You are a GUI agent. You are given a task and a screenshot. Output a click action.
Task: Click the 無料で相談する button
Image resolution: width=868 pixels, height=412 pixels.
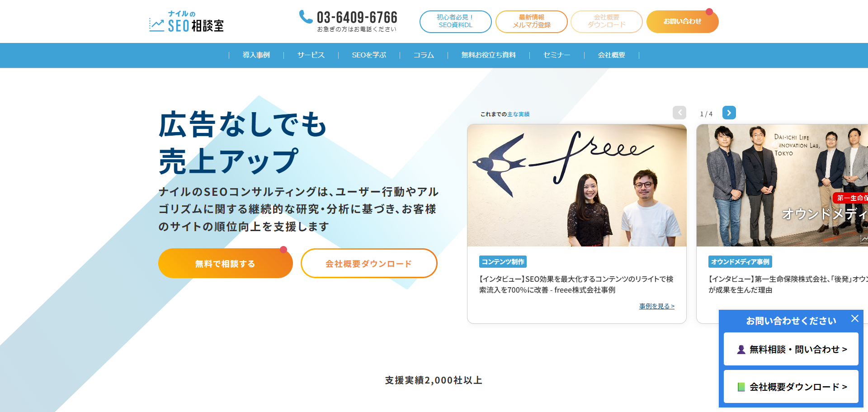225,263
